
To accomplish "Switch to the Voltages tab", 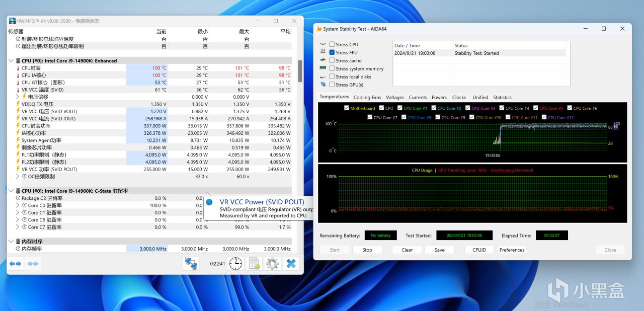I will 395,98.
